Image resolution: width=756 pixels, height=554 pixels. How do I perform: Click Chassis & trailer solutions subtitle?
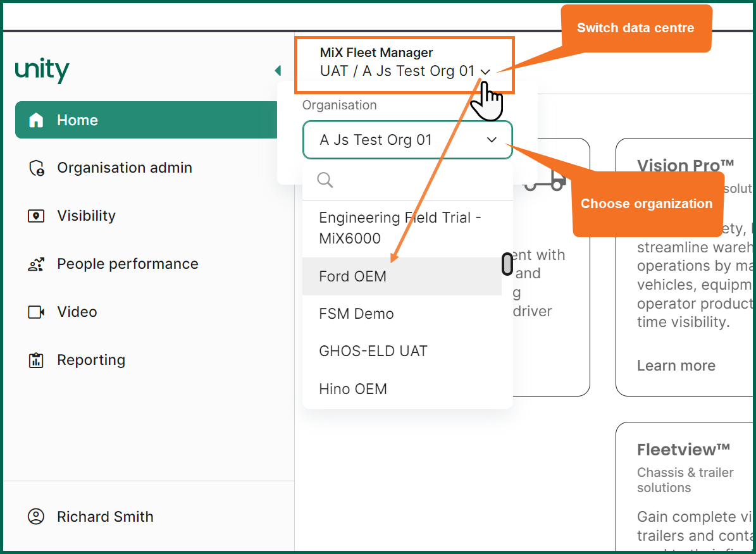[685, 480]
